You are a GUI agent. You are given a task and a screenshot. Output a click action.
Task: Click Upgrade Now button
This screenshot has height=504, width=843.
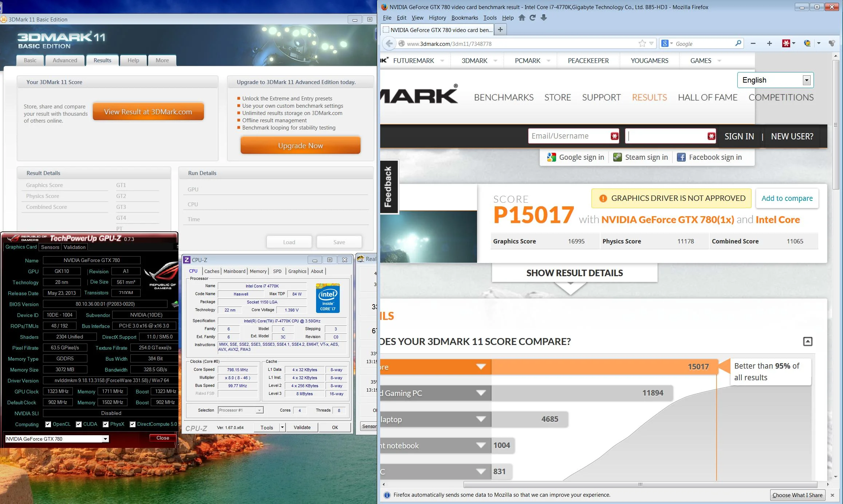pos(300,146)
